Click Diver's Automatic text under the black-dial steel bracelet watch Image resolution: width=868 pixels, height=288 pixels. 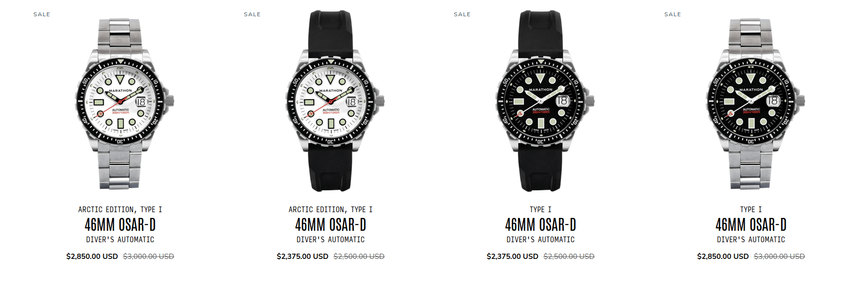click(x=751, y=239)
